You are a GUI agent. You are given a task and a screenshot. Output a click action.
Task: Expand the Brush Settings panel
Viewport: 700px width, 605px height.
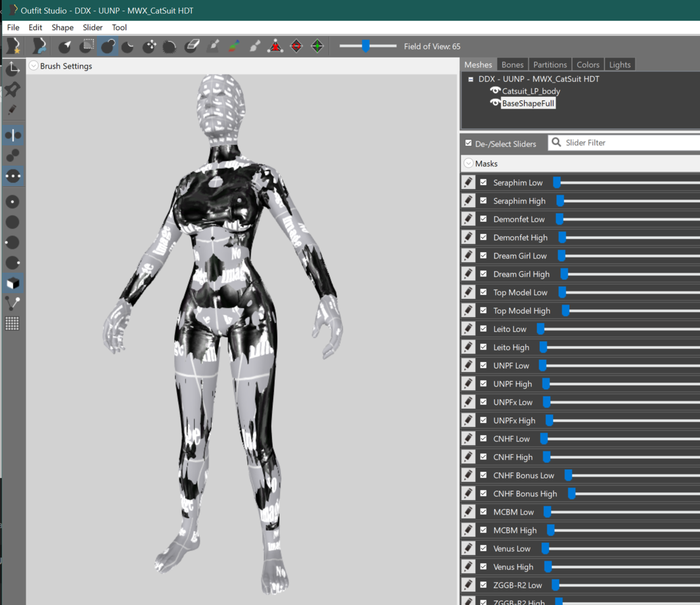click(x=34, y=66)
